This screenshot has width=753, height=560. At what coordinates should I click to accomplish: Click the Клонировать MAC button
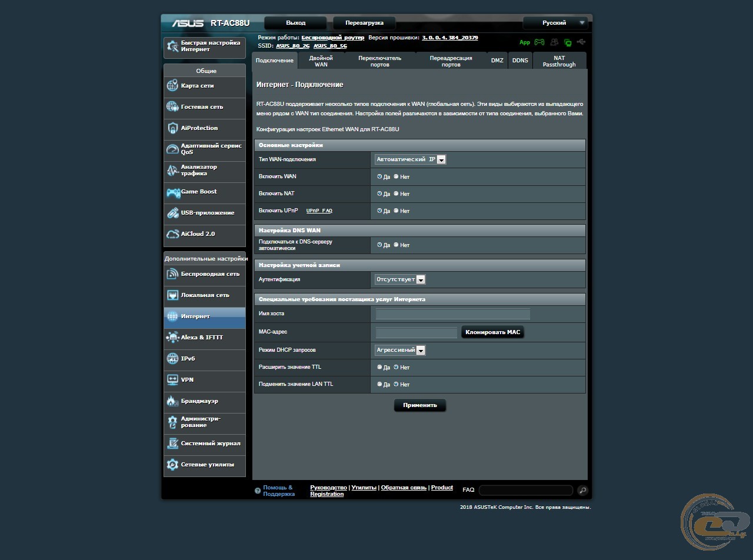click(493, 332)
